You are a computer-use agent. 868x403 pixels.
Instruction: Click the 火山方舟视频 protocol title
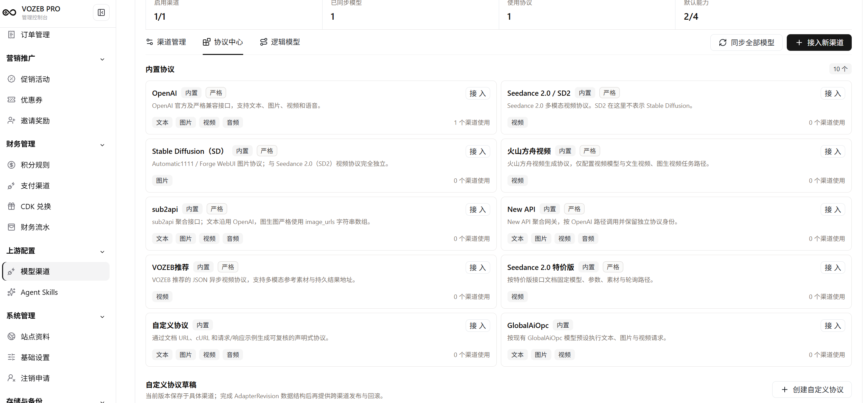click(x=529, y=151)
